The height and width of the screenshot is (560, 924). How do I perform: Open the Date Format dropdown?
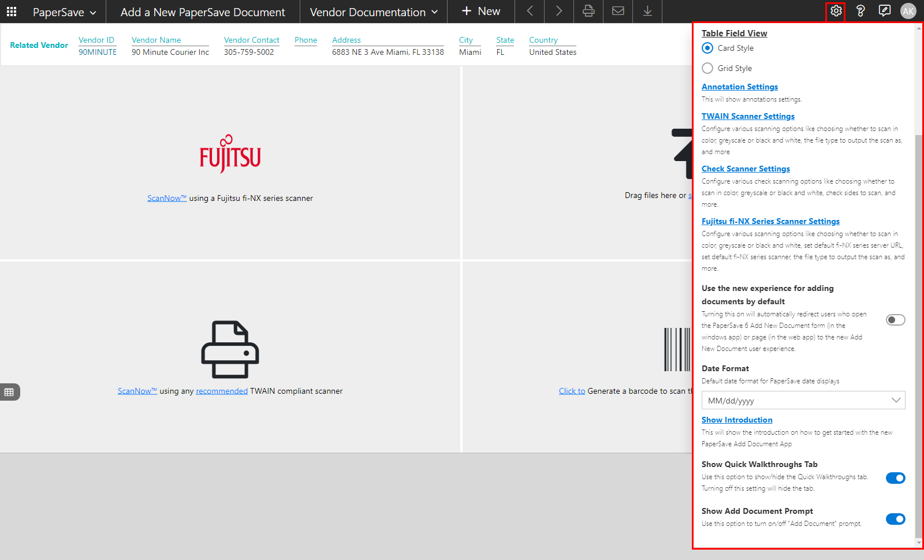click(803, 400)
